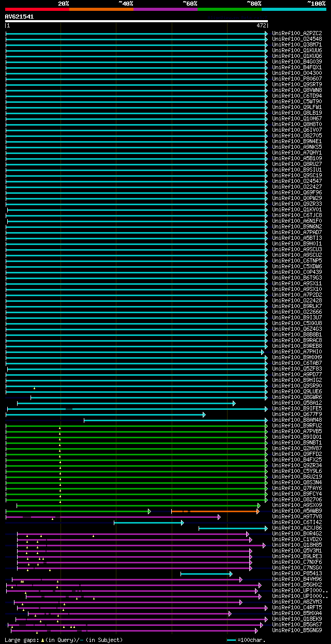Click the UniRef100_P80607 label
Screen dimensions: 331x644
(297, 79)
